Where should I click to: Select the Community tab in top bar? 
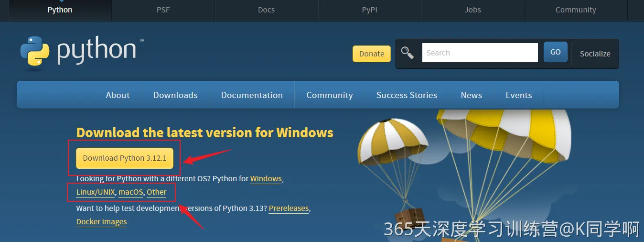(576, 10)
